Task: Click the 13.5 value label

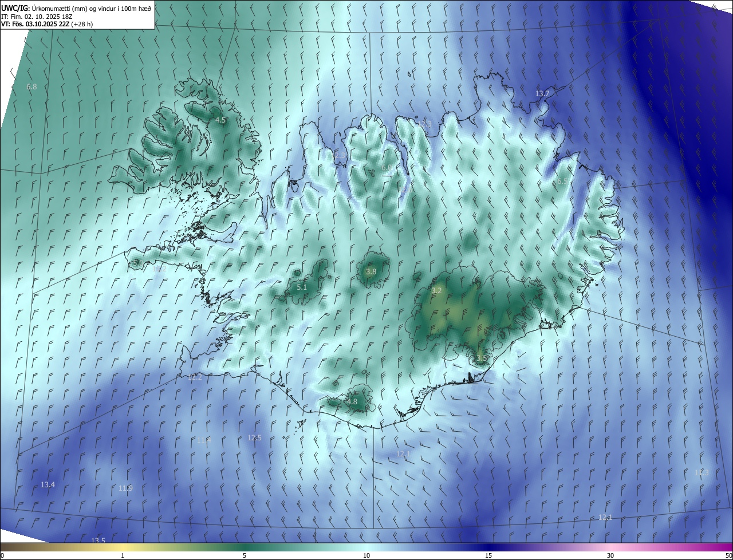Action: 98,541
